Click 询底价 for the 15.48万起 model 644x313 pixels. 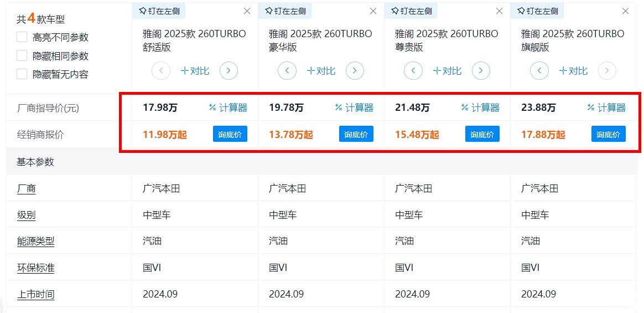pyautogui.click(x=482, y=135)
